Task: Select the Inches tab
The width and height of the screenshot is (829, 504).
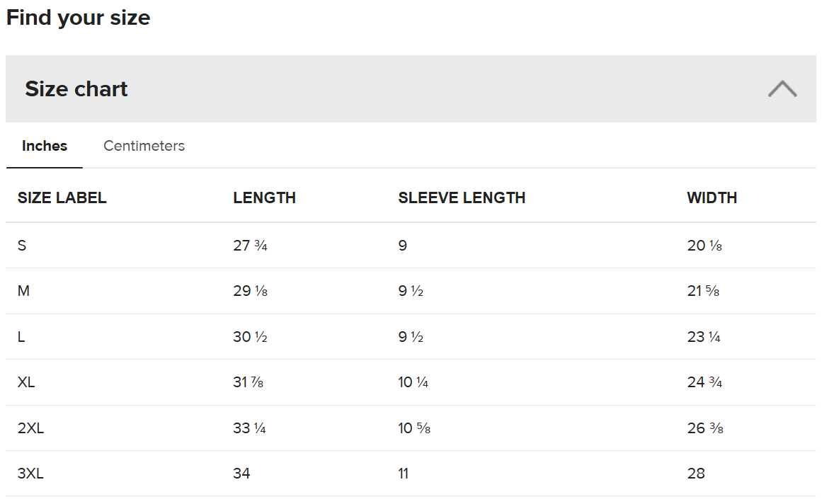Action: [45, 146]
